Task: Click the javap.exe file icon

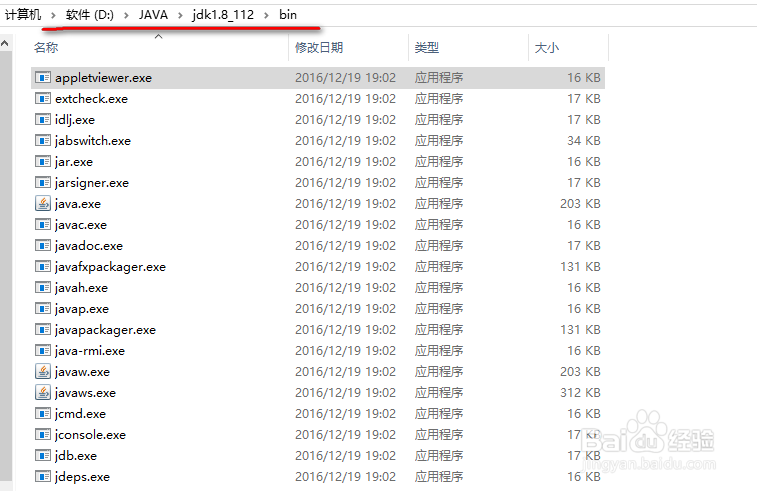Action: tap(43, 309)
